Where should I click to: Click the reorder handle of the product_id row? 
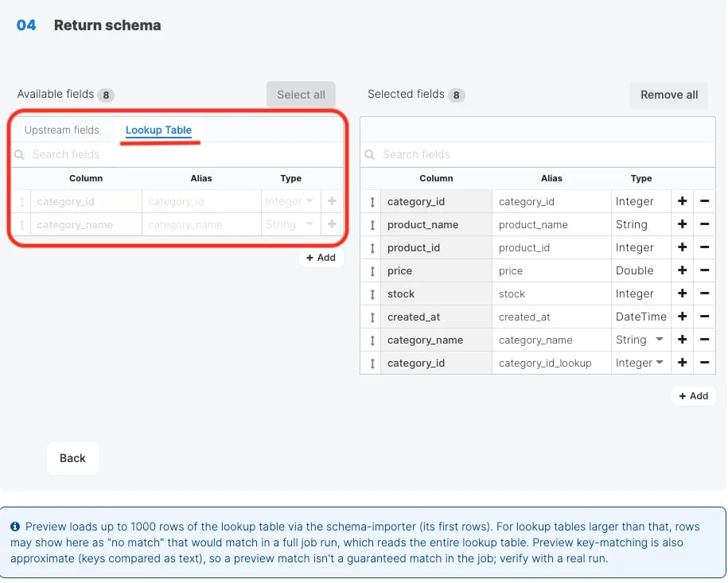372,248
